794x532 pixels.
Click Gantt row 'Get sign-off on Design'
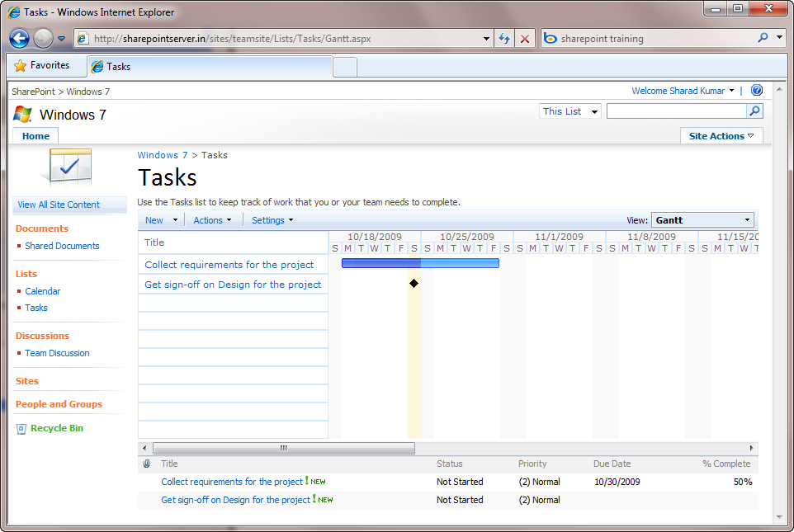(233, 285)
